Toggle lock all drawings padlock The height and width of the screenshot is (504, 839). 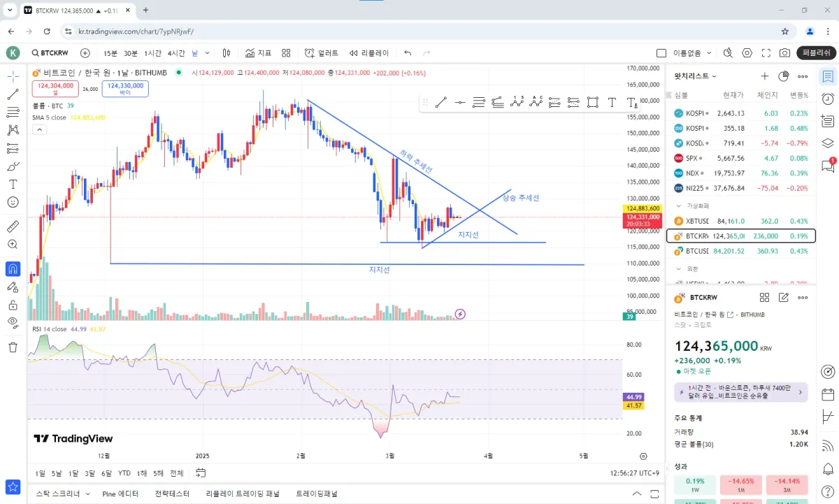click(13, 305)
